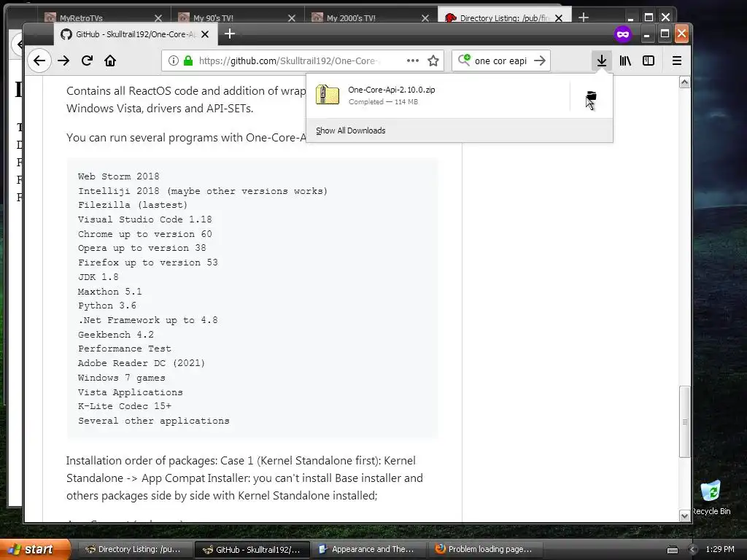Open the One-Core-Api-2.10.0.zip download entry
This screenshot has width=747, height=560.
click(x=438, y=96)
